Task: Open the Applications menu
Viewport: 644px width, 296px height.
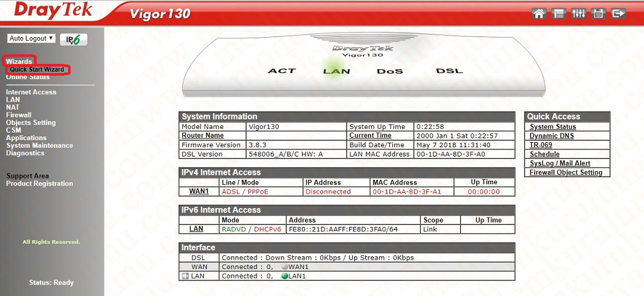Action: pos(26,138)
